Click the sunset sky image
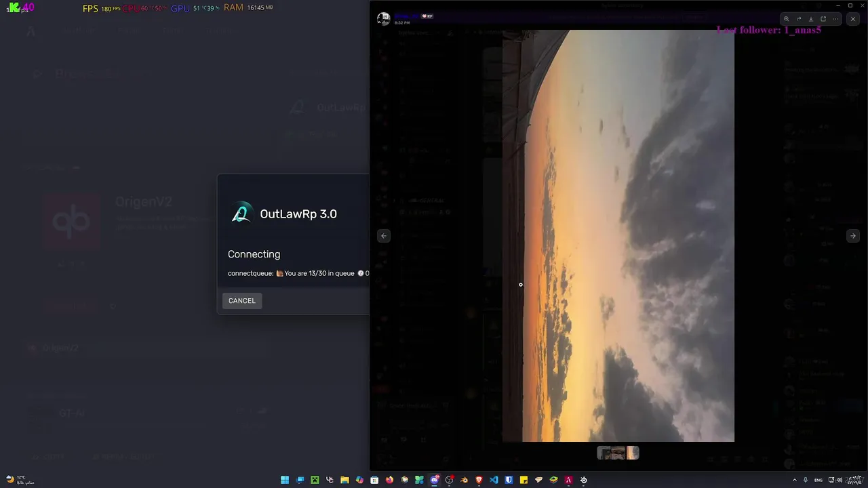The image size is (868, 488). [618, 236]
